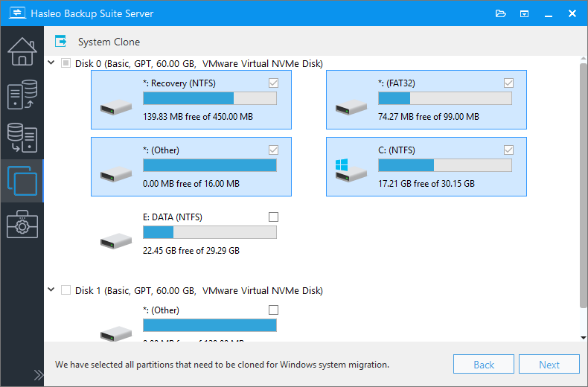Click the FAT32 partition usage bar
Image resolution: width=588 pixels, height=387 pixels.
point(445,98)
